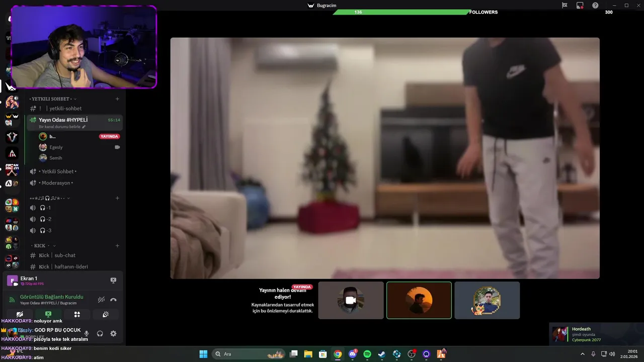Viewport: 644px width, 362px height.
Task: Join Yetkili Sohbet voice channel
Action: click(74, 171)
